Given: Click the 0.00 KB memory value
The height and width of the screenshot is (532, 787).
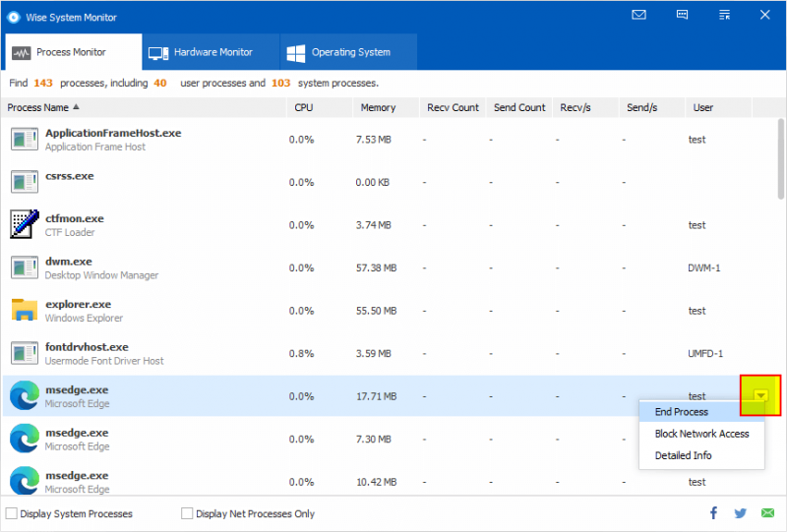Looking at the screenshot, I should coord(373,182).
